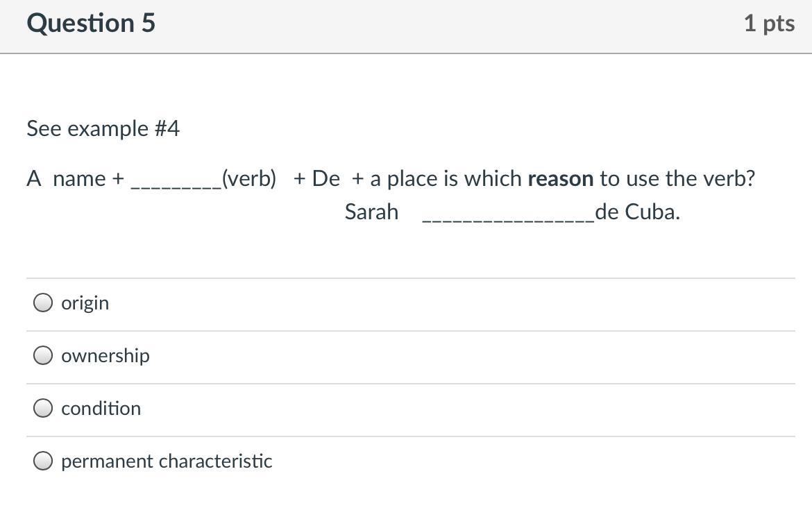
Task: Click the 'ownership' answer label
Action: pyautogui.click(x=105, y=355)
